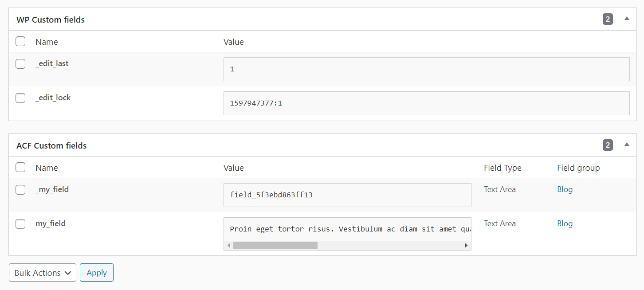Tick the _edit_lock checkbox
Screen dimensions: 644x290
pos(20,98)
